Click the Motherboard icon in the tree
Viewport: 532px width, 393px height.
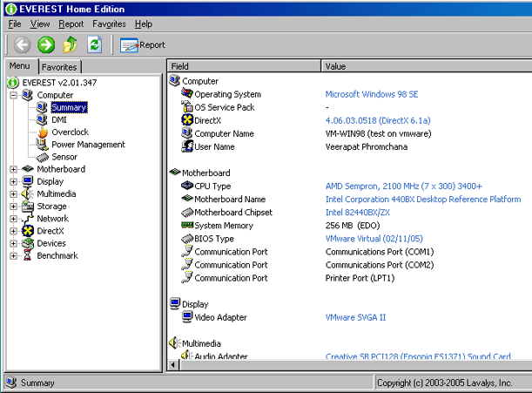[x=28, y=169]
